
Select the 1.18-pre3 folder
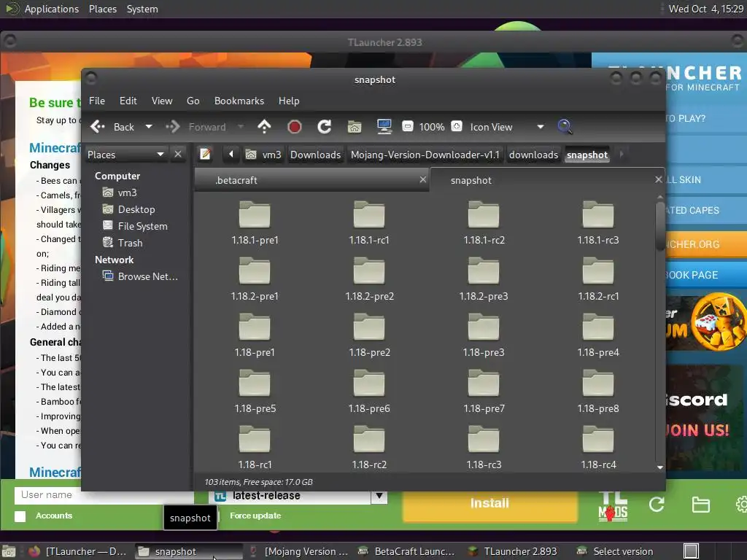click(x=484, y=335)
